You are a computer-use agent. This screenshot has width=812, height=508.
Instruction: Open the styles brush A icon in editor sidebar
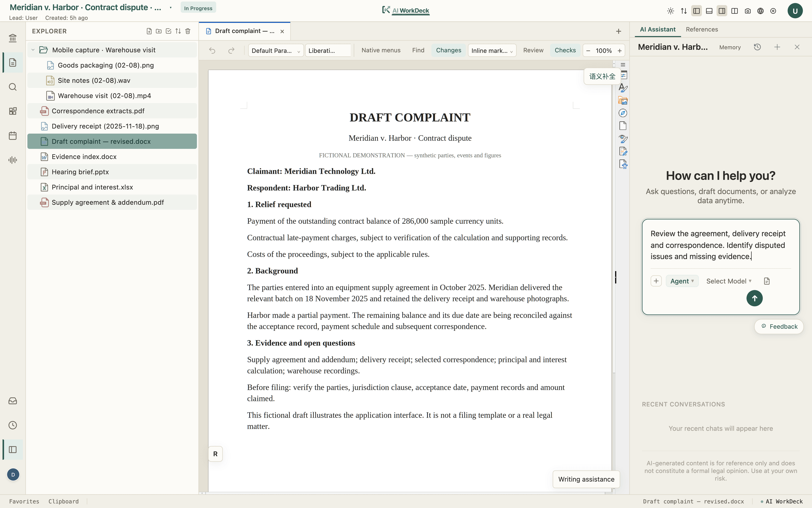coord(623,88)
